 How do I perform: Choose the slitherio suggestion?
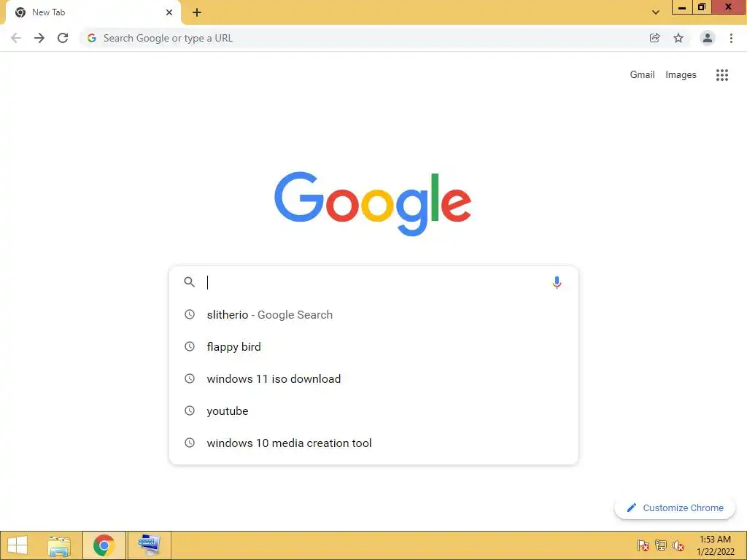(x=373, y=315)
